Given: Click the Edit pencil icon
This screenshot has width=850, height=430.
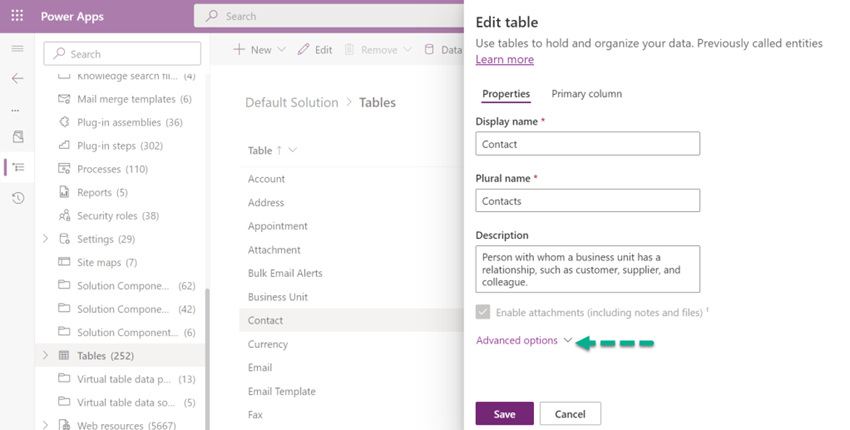Looking at the screenshot, I should (x=304, y=49).
